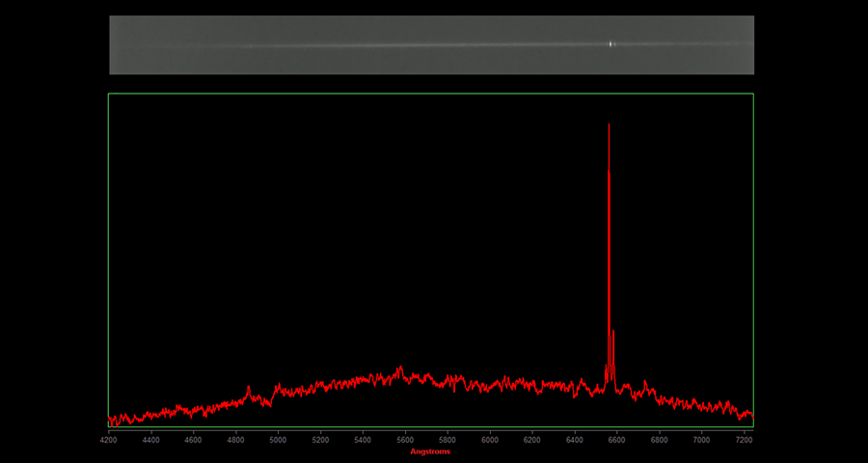This screenshot has height=463, width=868.
Task: Click the 4200 wavelength tick label
Action: tap(108, 440)
